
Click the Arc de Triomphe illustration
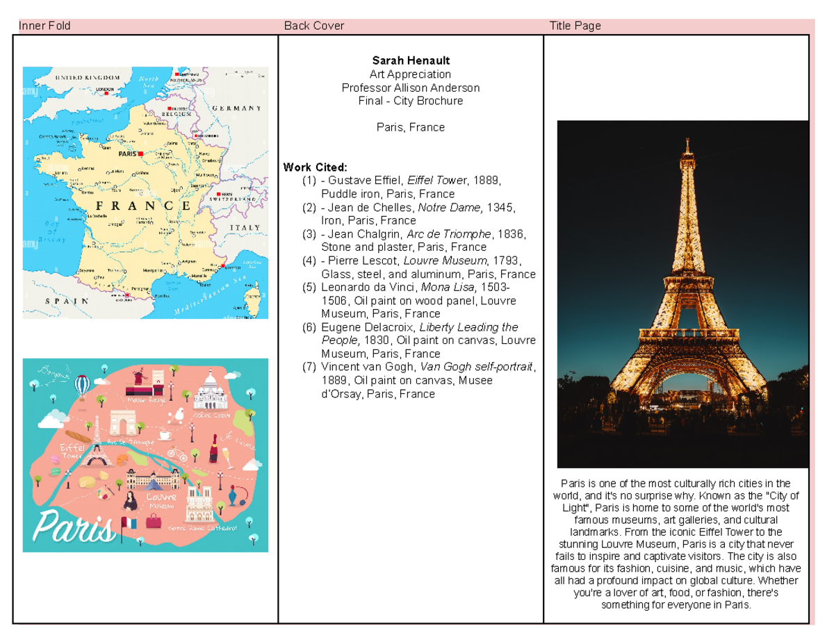123,422
